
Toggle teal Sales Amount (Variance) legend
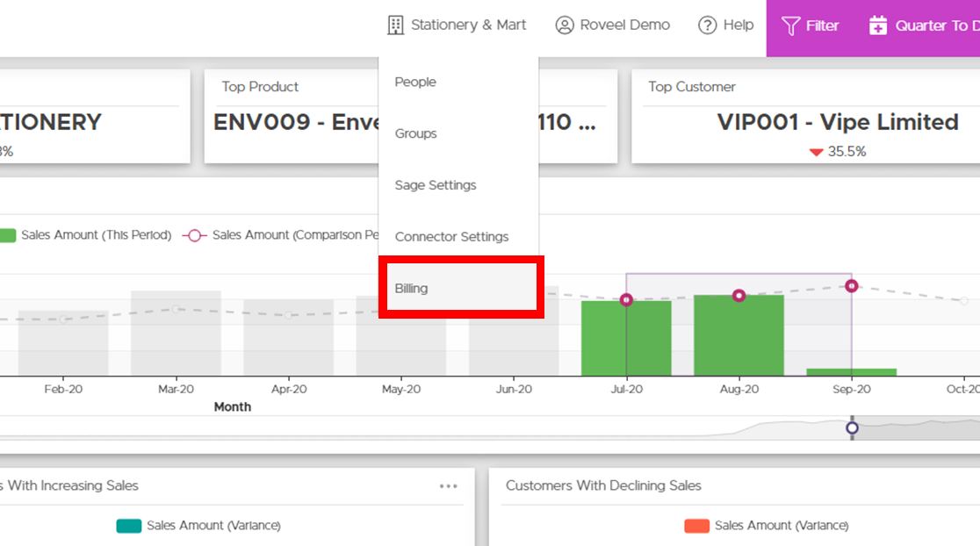click(198, 526)
